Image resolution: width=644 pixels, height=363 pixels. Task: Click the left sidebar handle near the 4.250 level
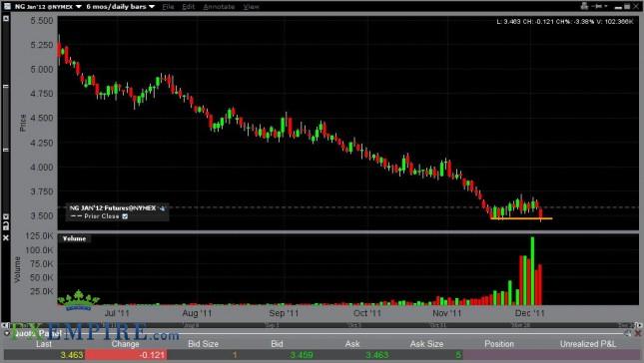tap(6, 150)
